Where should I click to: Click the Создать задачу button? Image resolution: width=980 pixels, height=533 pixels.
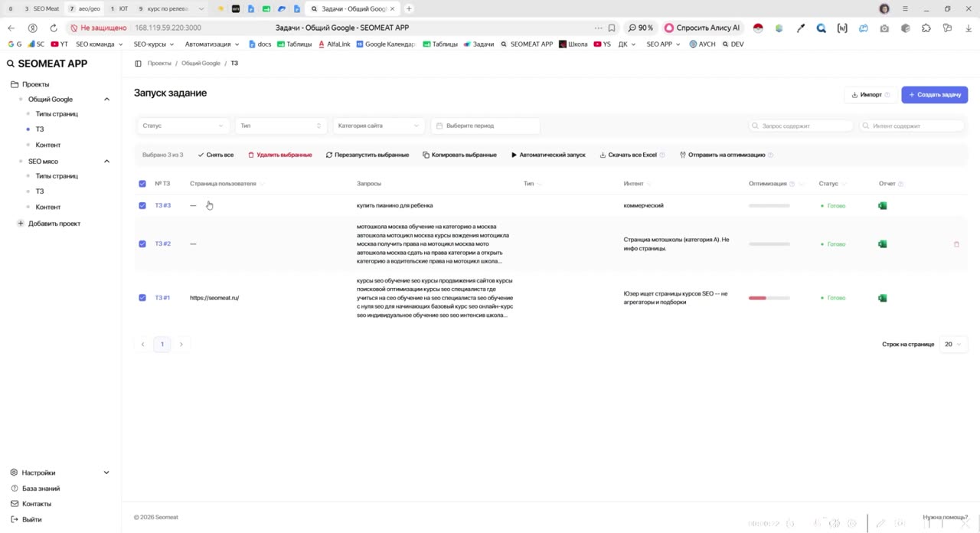tap(934, 95)
